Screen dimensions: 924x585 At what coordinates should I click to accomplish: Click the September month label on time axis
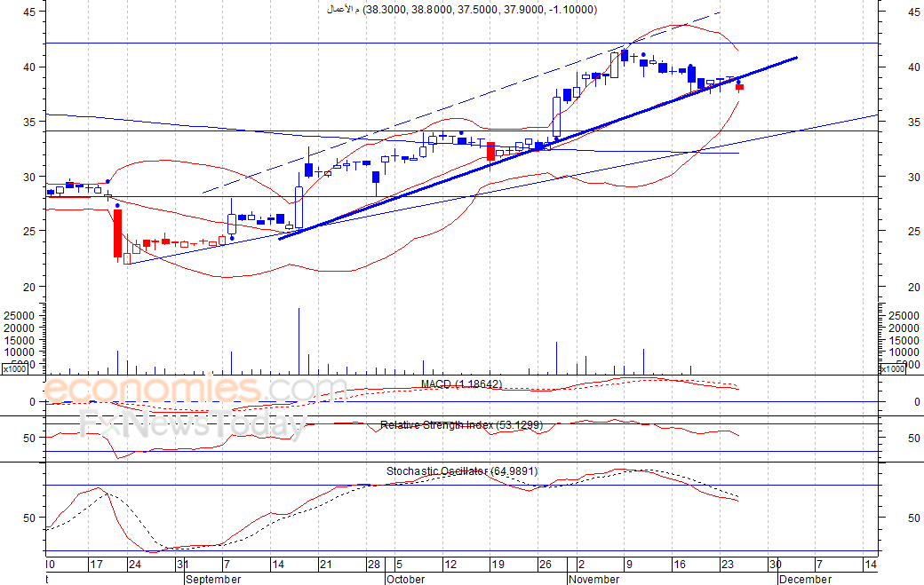click(213, 579)
